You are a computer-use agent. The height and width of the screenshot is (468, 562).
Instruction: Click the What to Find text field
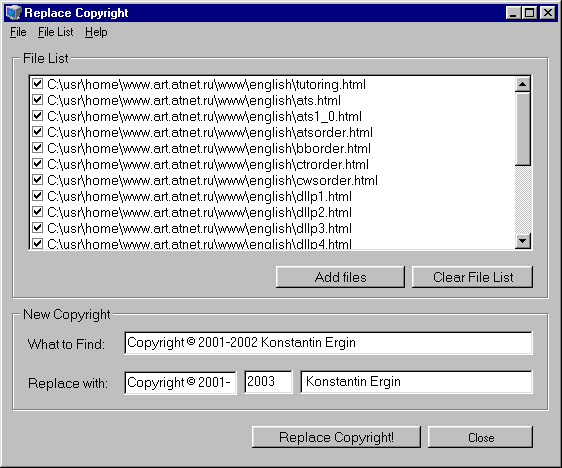pos(328,343)
